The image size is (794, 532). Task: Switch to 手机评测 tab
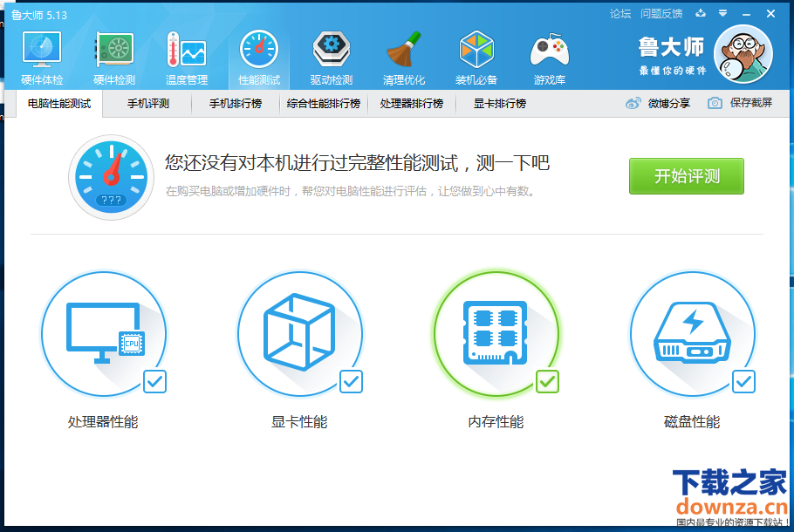[x=147, y=104]
